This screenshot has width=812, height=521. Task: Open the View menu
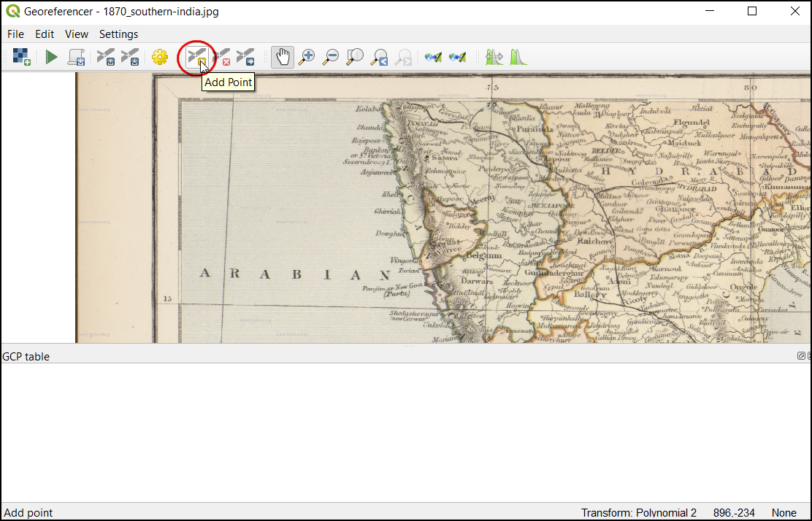click(x=76, y=34)
